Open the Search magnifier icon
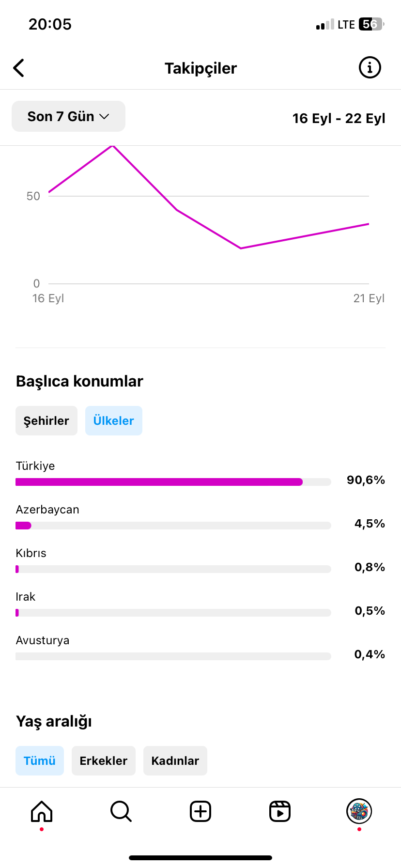Viewport: 401px width, 868px height. (x=121, y=811)
